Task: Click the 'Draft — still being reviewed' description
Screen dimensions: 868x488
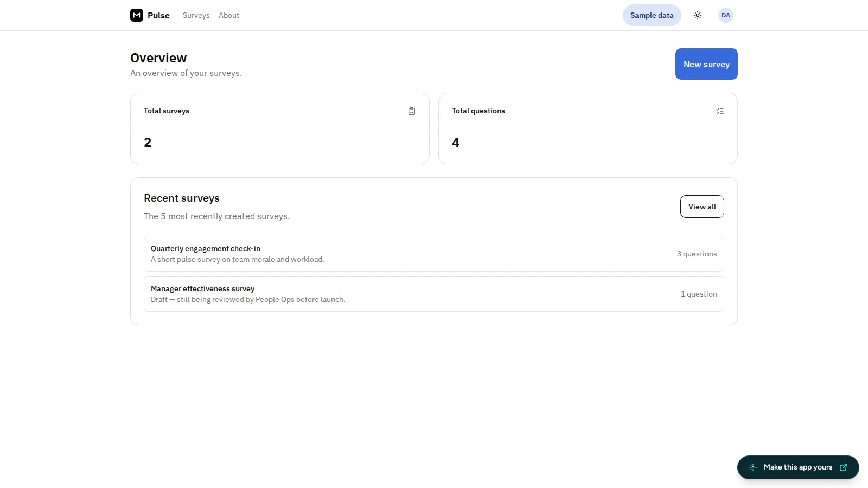Action: [248, 300]
